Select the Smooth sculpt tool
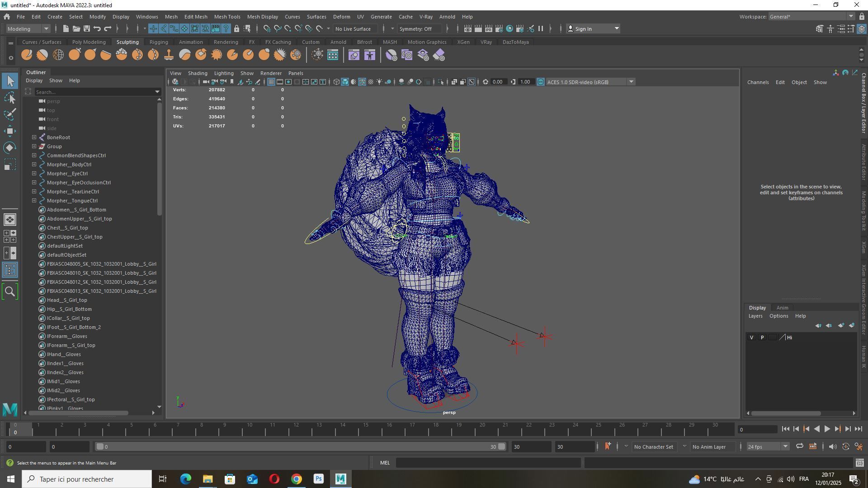The width and height of the screenshot is (868, 488). click(x=42, y=55)
